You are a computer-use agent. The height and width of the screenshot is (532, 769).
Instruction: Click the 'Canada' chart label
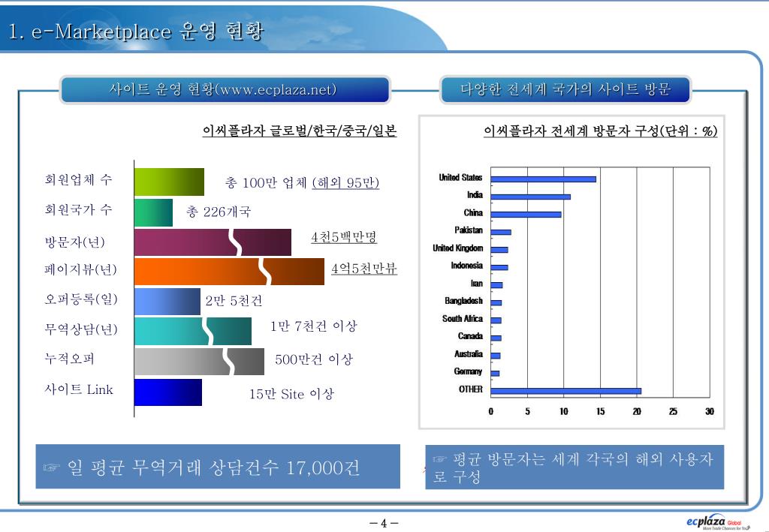coord(470,336)
